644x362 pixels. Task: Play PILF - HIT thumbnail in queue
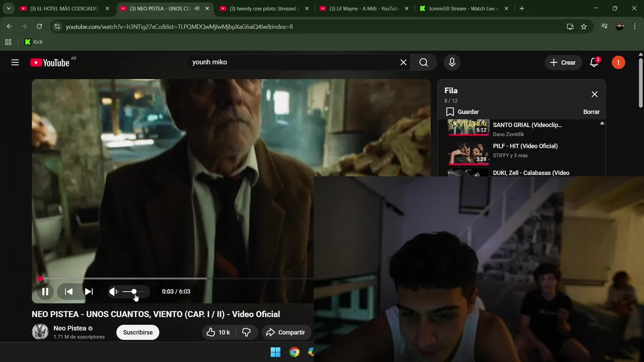pyautogui.click(x=468, y=153)
